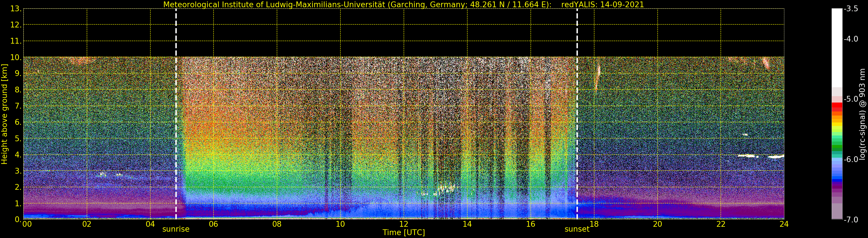Click the height-axis tick label '13.'

16,9
